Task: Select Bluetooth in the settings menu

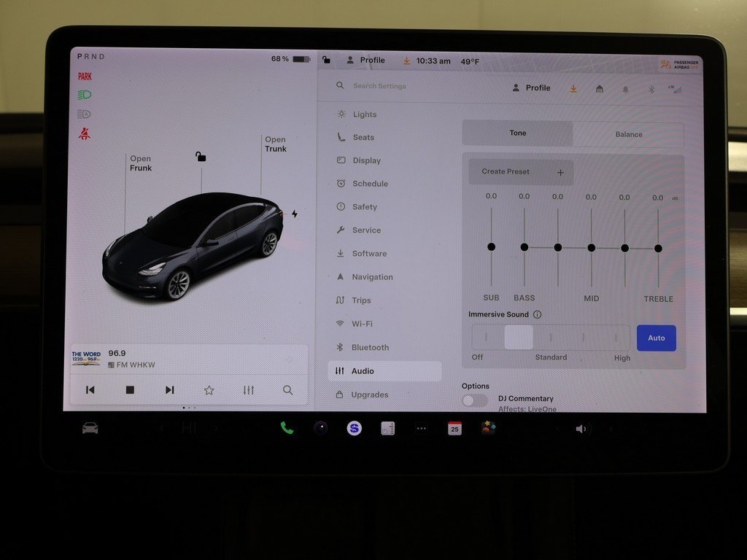Action: [x=370, y=348]
